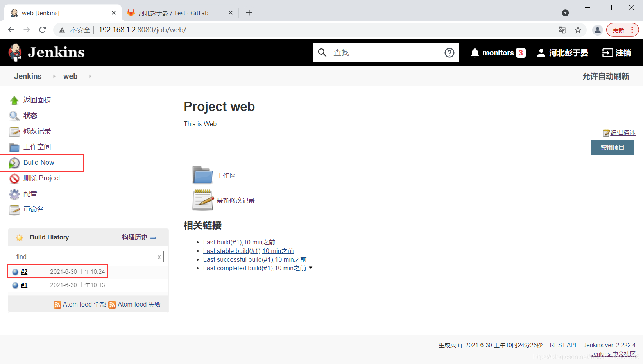Image resolution: width=643 pixels, height=364 pixels.
Task: Click the green up-arrow 返回面板 icon
Action: tap(14, 100)
